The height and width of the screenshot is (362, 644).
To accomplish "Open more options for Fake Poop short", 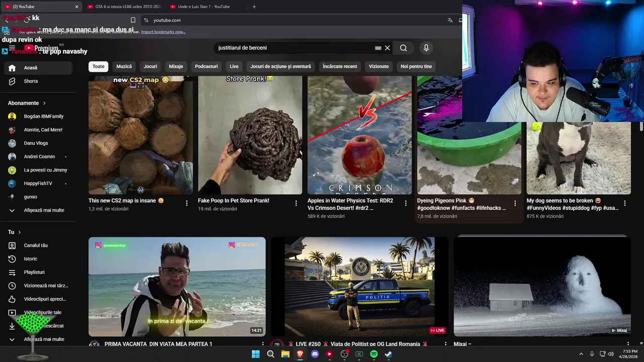I will (x=296, y=203).
